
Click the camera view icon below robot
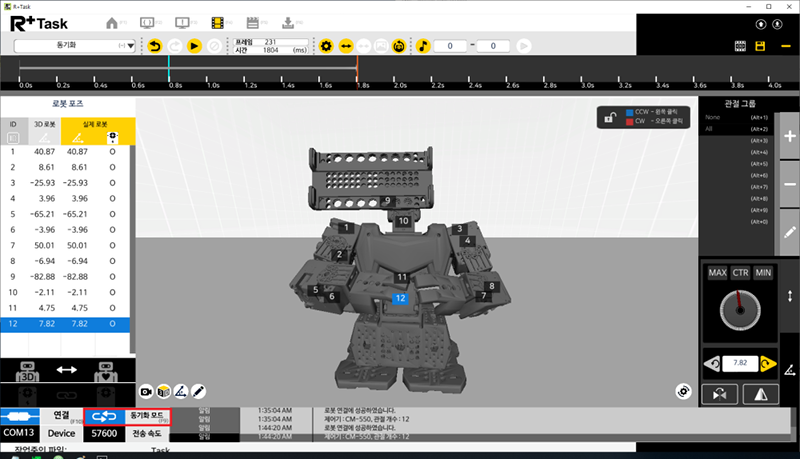click(x=146, y=389)
